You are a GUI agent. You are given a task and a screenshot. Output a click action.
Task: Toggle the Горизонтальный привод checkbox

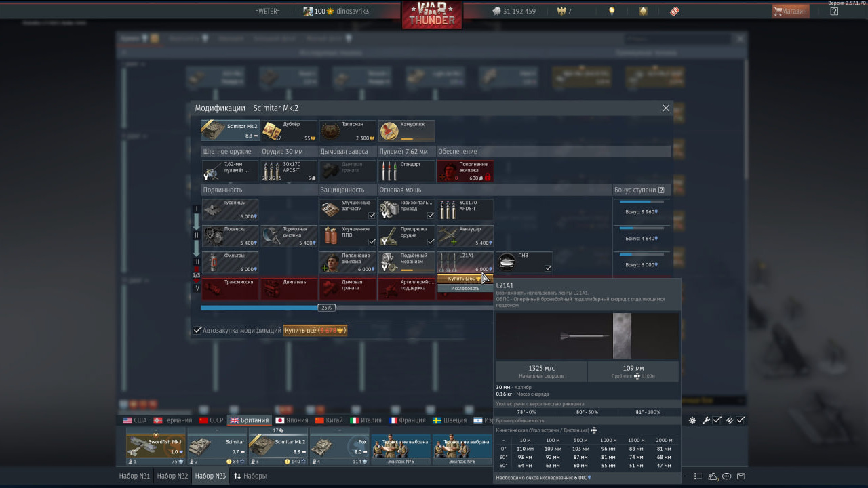click(x=431, y=215)
